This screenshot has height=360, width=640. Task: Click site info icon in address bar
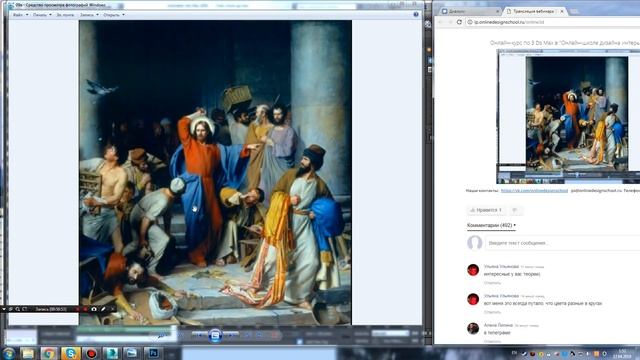(470, 22)
